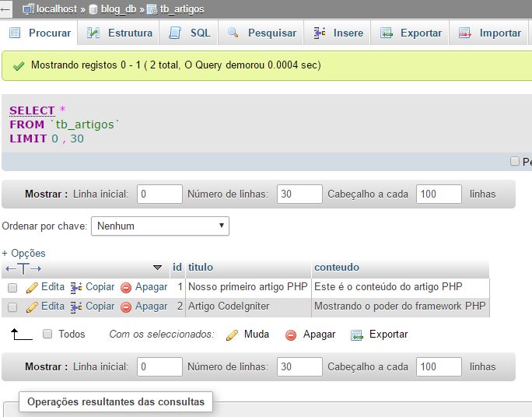The width and height of the screenshot is (532, 417).
Task: Open the Ordenar por chave dropdown
Action: 160,226
